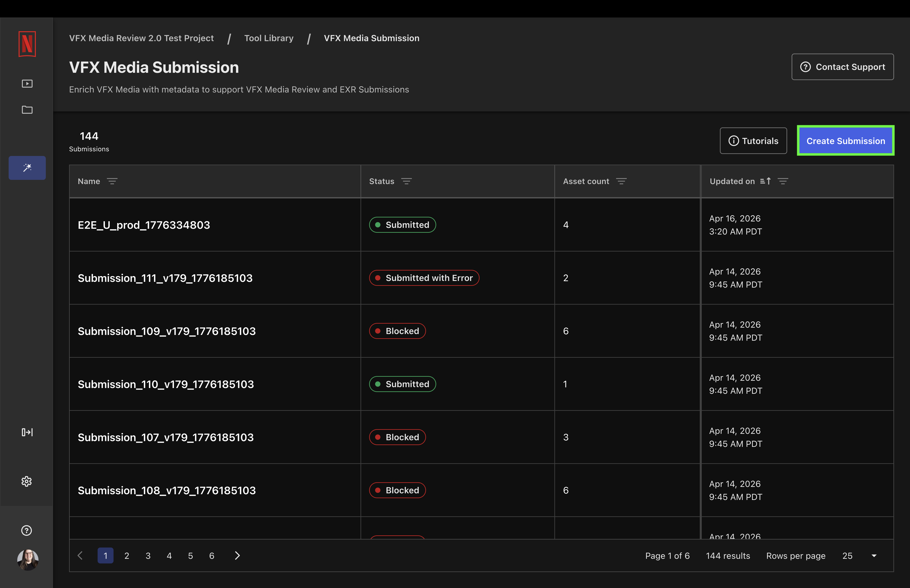The width and height of the screenshot is (910, 588).
Task: Open the Tutorials button
Action: pyautogui.click(x=753, y=141)
